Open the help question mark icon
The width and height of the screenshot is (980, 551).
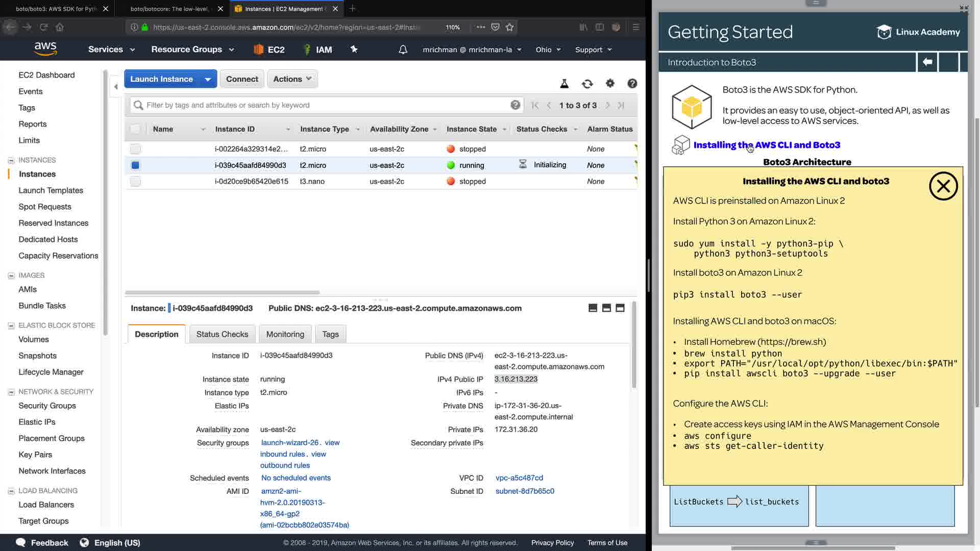(x=632, y=84)
